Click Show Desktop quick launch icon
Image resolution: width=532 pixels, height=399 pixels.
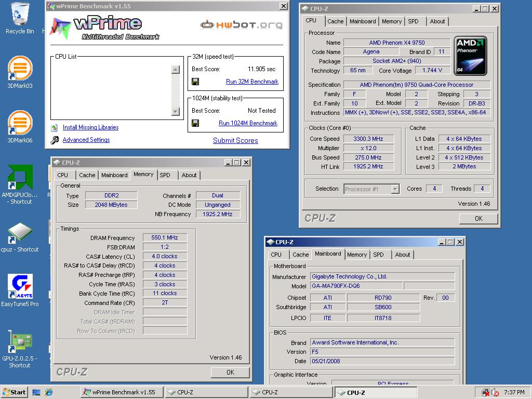pos(36,392)
